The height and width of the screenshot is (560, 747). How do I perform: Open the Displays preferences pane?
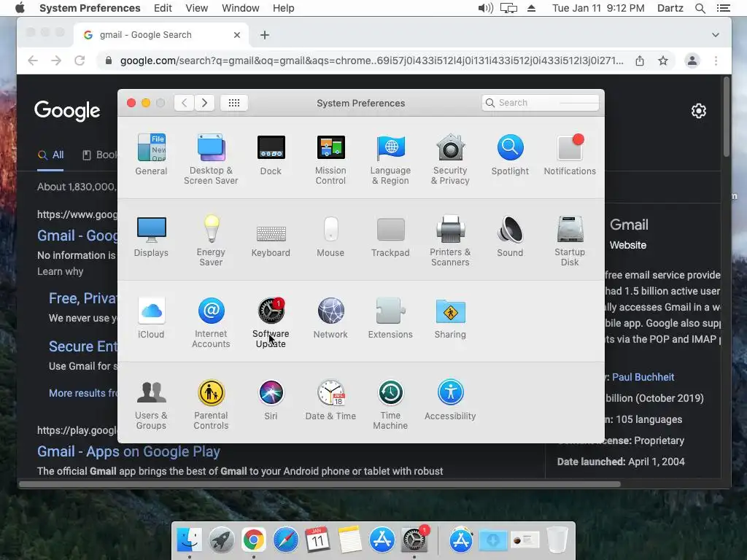151,236
